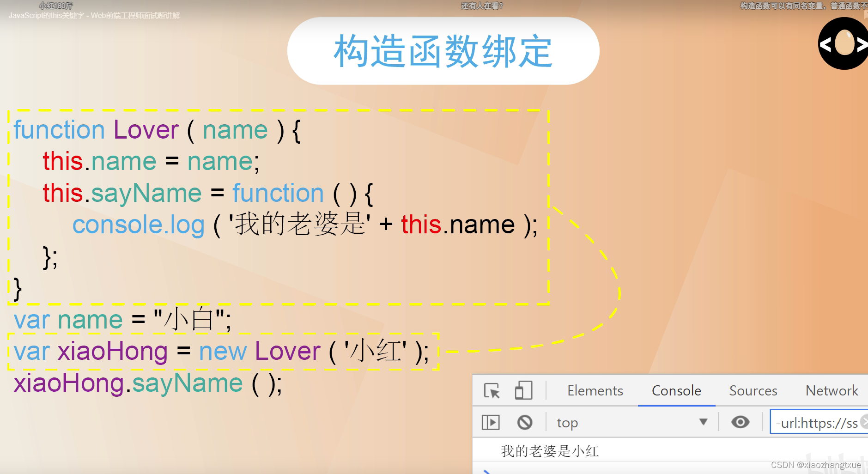
Task: Switch to the Sources tab
Action: pos(753,391)
